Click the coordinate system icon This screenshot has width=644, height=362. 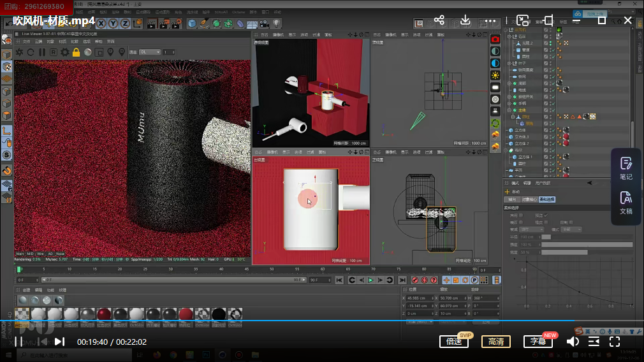138,24
